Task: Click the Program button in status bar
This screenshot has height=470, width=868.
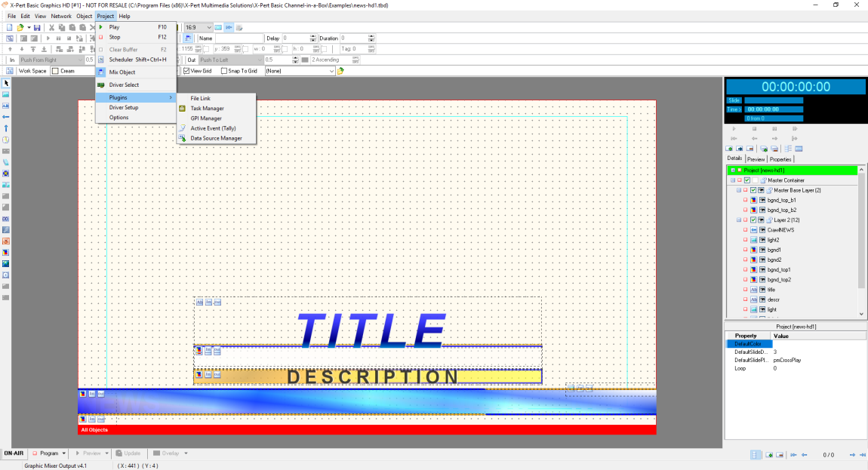Action: [45, 453]
